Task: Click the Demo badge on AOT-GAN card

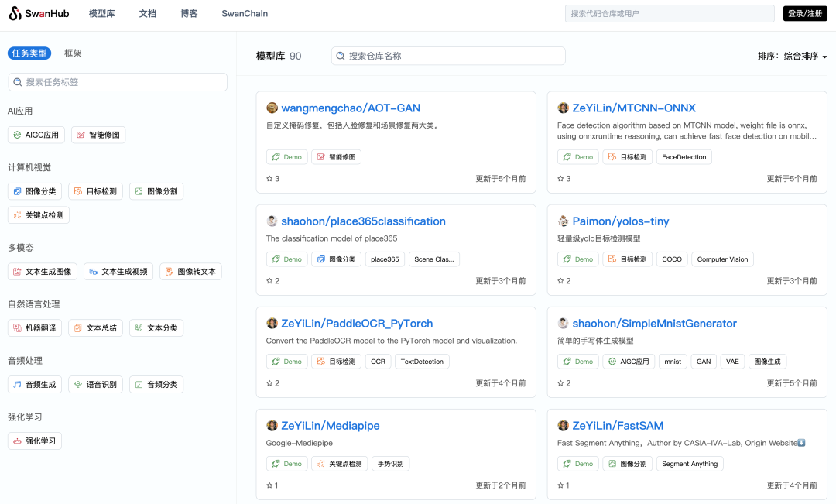Action: (x=286, y=156)
